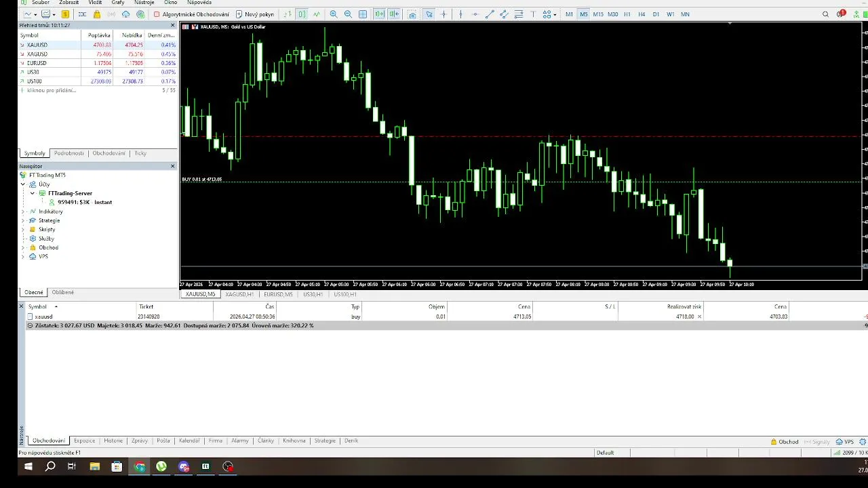Screen dimensions: 868x488
Task: Switch to M15 timeframe
Action: pyautogui.click(x=598, y=14)
